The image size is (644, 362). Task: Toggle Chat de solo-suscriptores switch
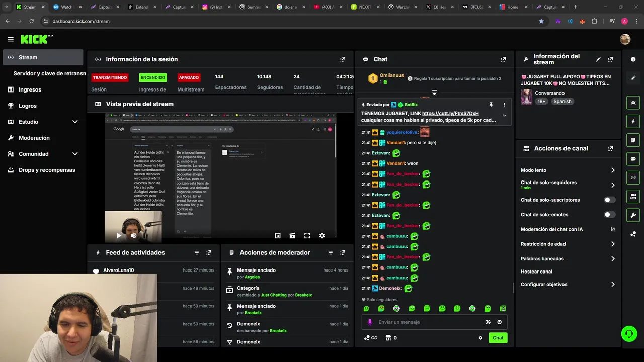click(609, 200)
